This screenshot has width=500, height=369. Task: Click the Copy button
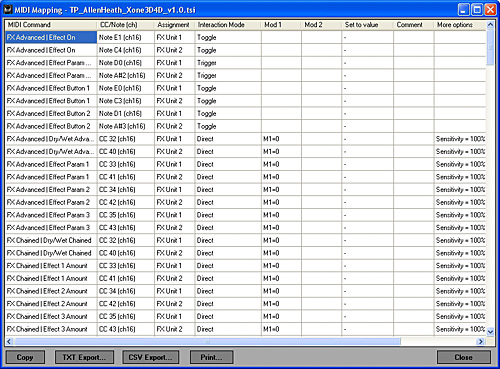(25, 357)
